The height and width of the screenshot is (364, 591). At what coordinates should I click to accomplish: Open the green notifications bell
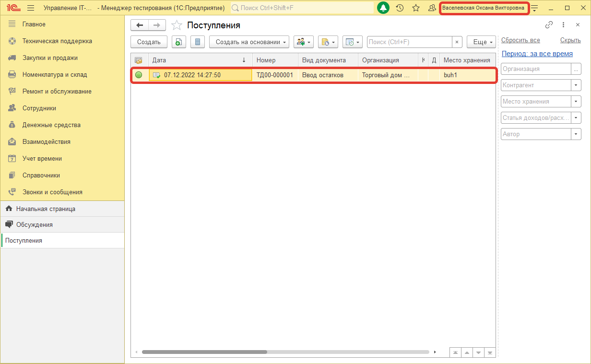click(x=383, y=8)
